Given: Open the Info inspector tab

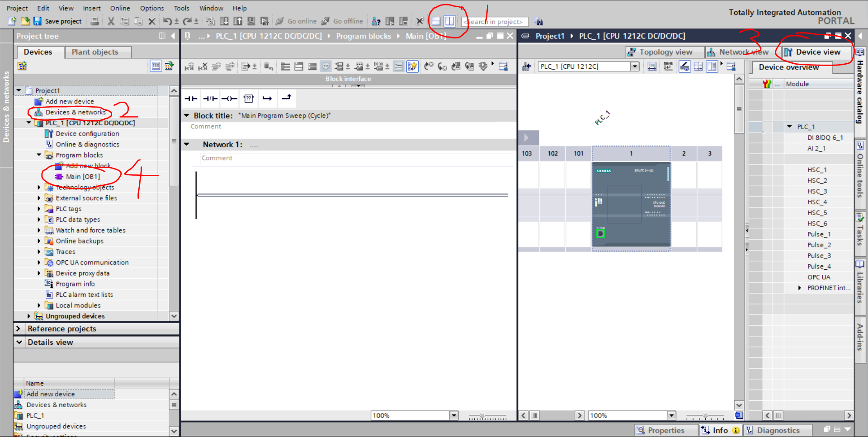Looking at the screenshot, I should (x=720, y=430).
